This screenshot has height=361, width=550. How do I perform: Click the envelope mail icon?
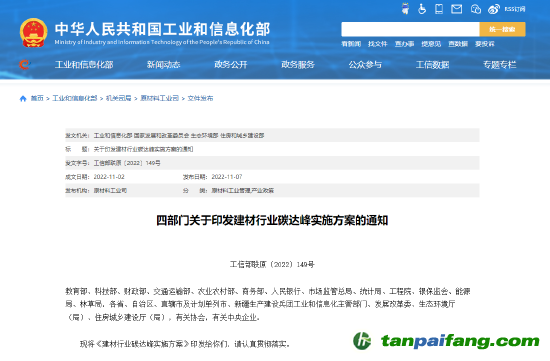click(x=456, y=9)
